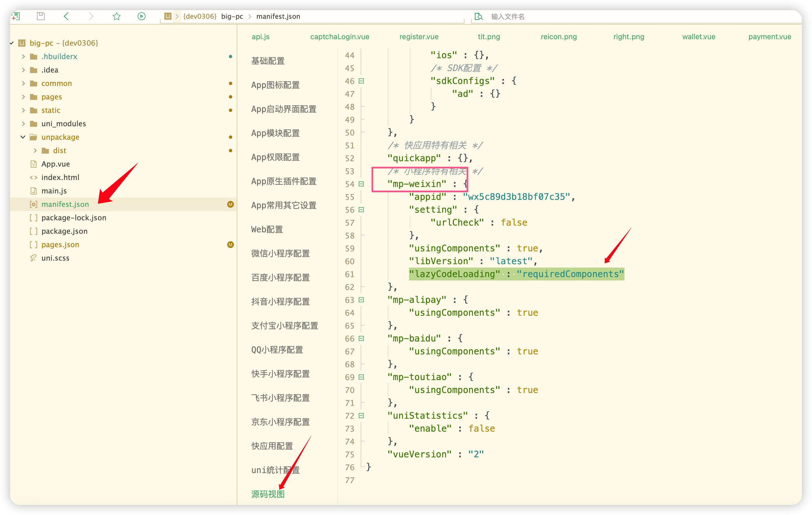This screenshot has height=515, width=812.
Task: Select 源码视图 source view
Action: click(x=268, y=494)
